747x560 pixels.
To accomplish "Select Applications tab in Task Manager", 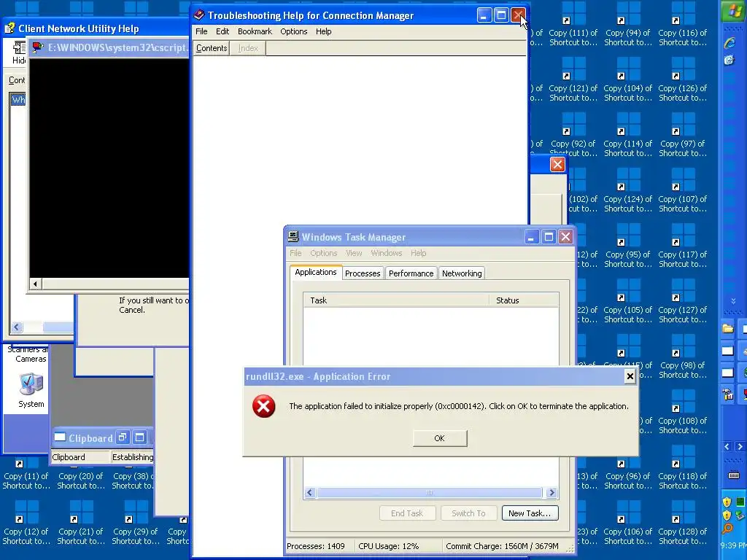I will coord(315,273).
